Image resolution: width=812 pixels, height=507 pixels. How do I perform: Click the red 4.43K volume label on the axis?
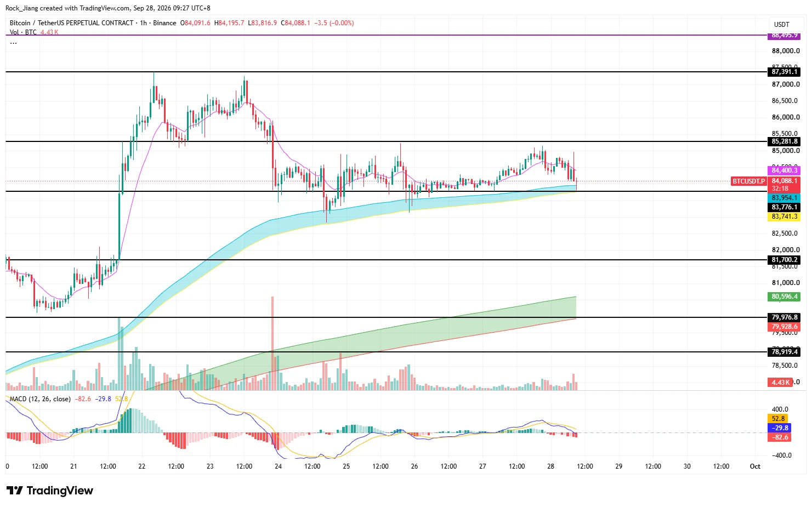coord(780,383)
